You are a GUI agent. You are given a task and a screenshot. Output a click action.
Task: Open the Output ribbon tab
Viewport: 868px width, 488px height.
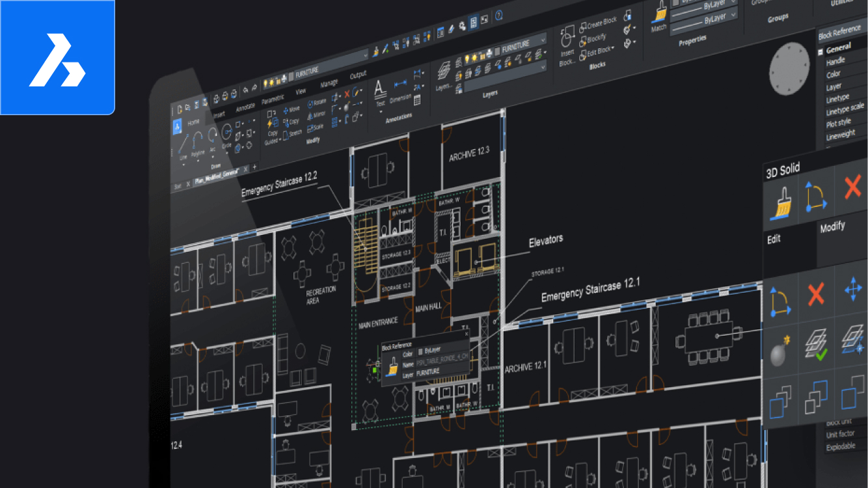[359, 75]
